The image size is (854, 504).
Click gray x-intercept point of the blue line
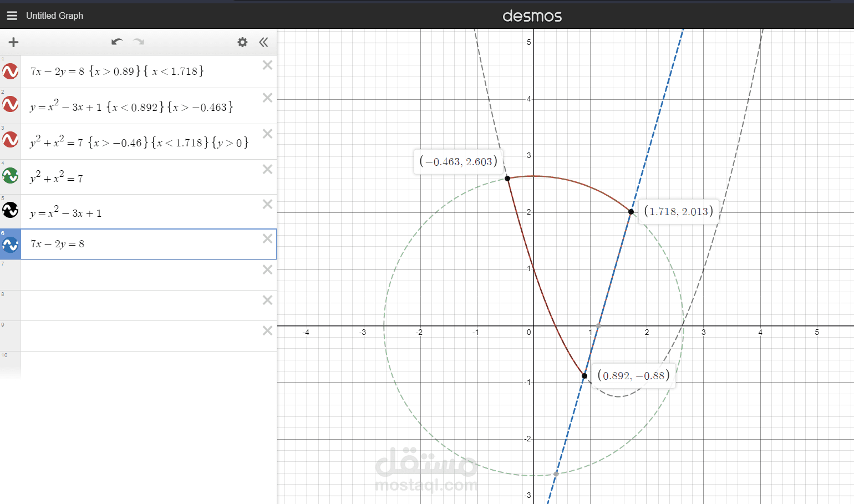pyautogui.click(x=598, y=325)
